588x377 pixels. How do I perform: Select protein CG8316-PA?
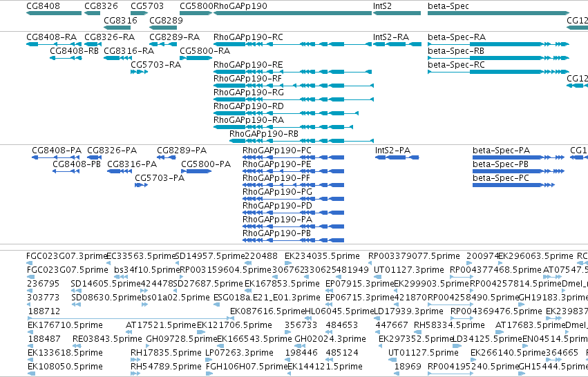(x=120, y=171)
